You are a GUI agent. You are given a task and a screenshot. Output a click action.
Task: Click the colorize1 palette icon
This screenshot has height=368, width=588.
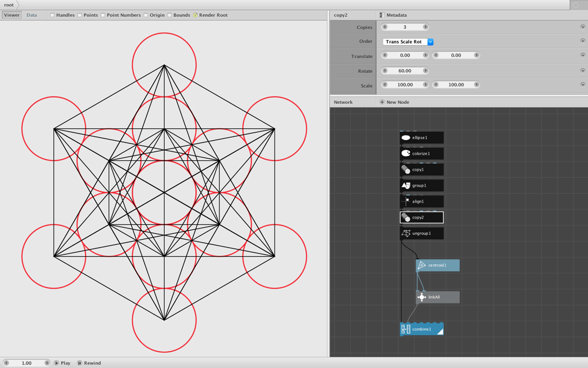[x=406, y=154]
